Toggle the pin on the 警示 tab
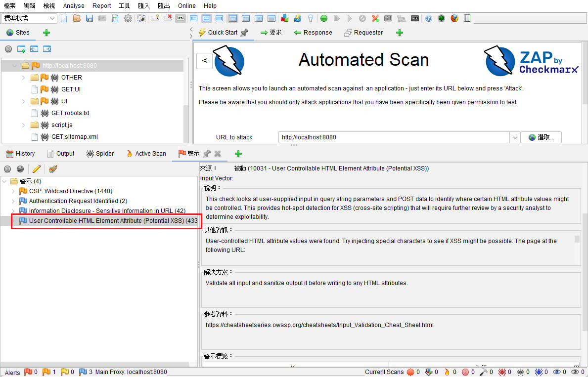The image size is (588, 377). click(207, 154)
